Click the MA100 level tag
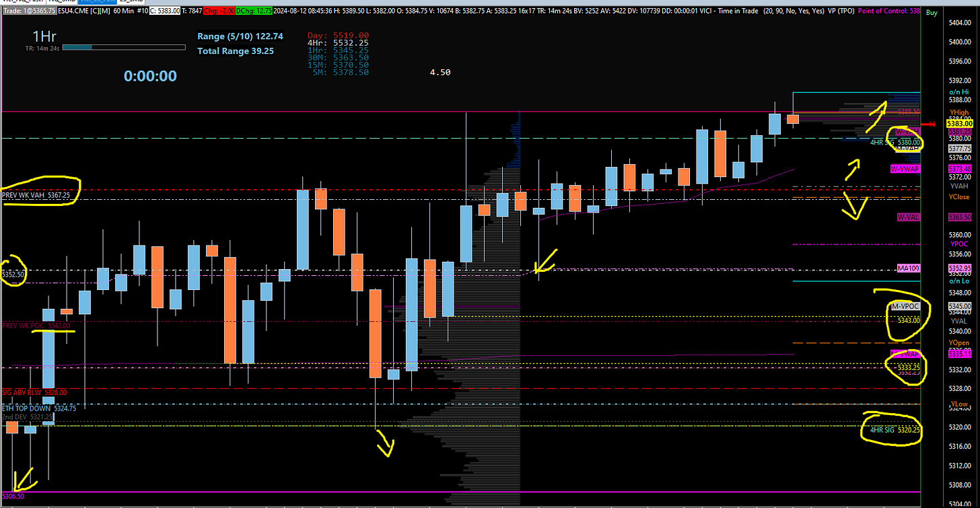Viewport: 980px width, 508px height. (909, 268)
